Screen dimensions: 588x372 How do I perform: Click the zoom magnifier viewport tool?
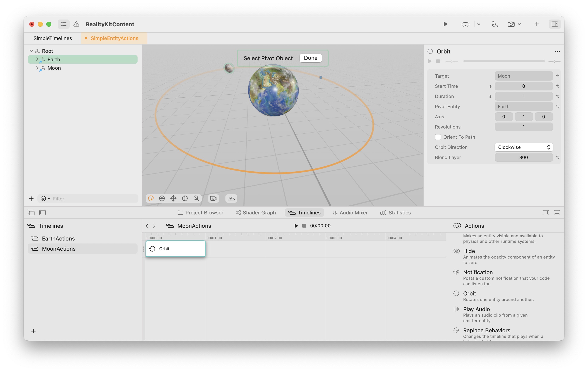click(x=196, y=198)
